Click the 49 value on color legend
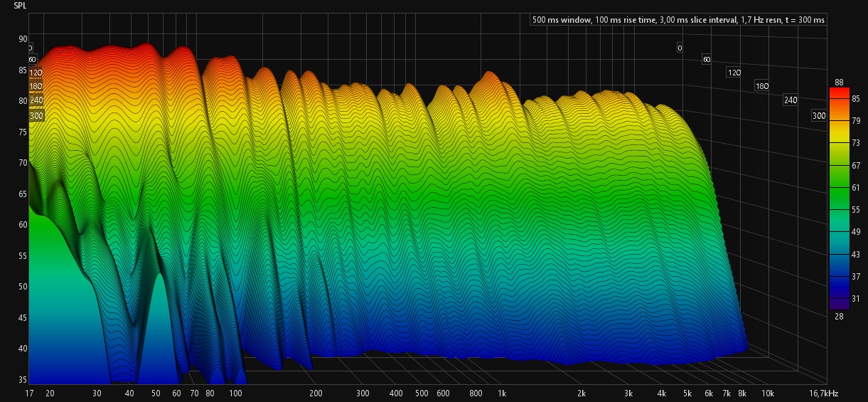 coord(855,232)
